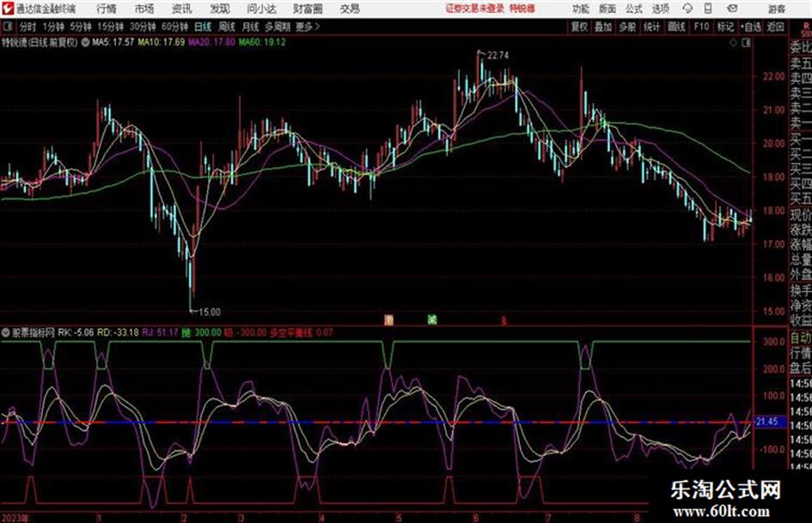Click the diamond icon at chart top right

coord(733,43)
